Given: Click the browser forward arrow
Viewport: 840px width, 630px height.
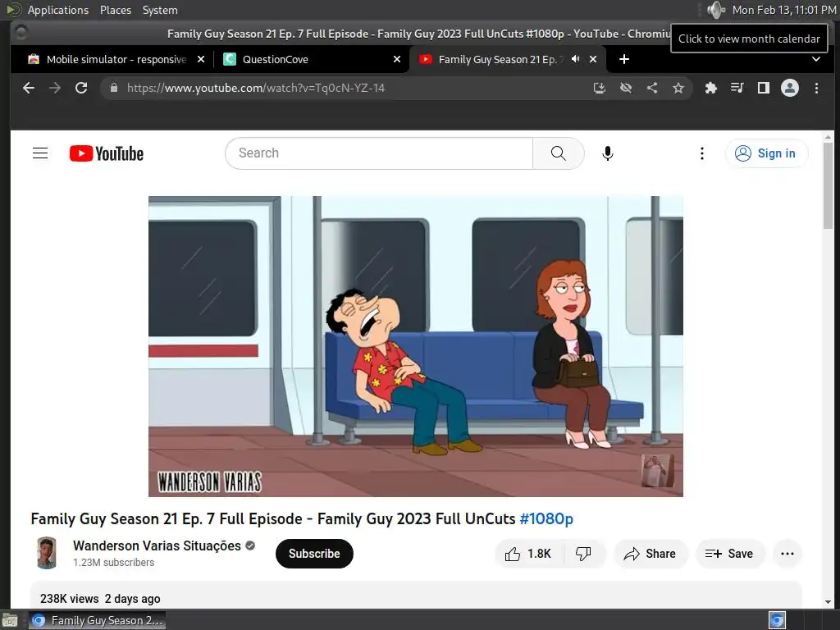Looking at the screenshot, I should 55,88.
